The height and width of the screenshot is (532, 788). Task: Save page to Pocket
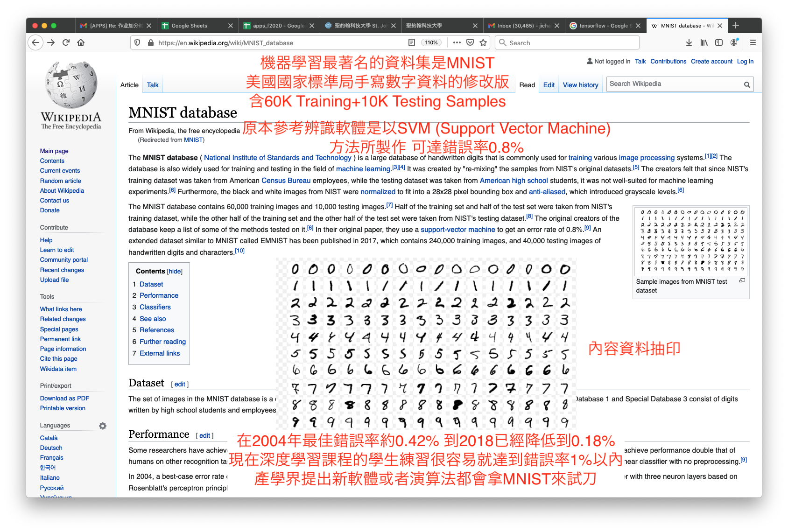(x=470, y=42)
